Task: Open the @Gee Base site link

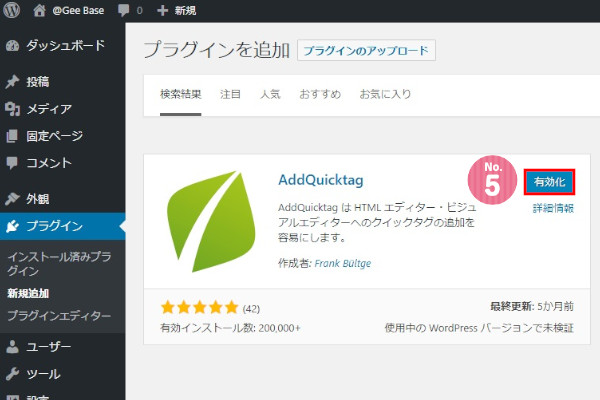Action: [78, 10]
